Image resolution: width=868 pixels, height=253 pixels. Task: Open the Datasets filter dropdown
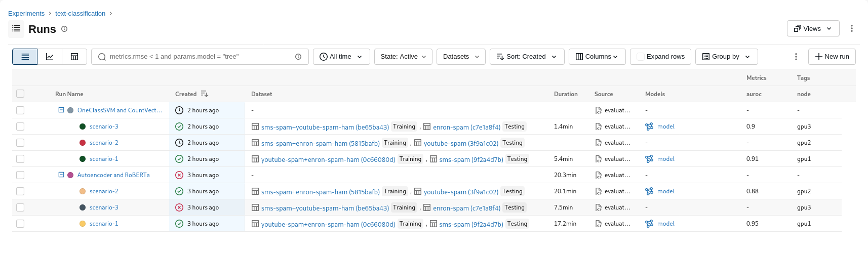tap(461, 57)
